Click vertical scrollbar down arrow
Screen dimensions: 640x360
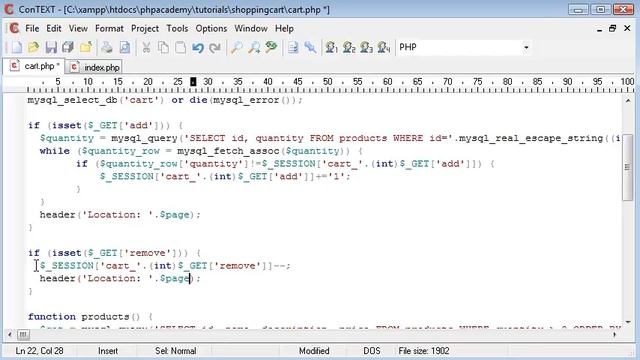tap(628, 322)
